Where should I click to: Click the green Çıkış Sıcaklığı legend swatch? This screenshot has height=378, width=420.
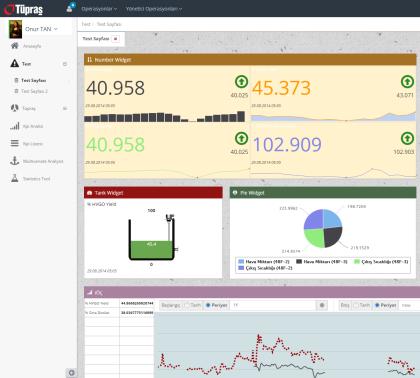357,262
